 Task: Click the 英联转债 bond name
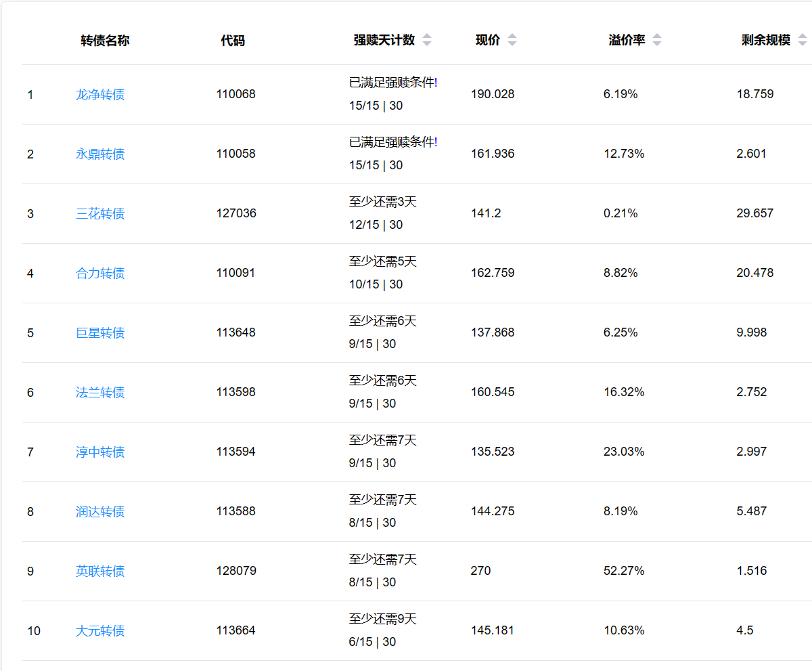[100, 571]
